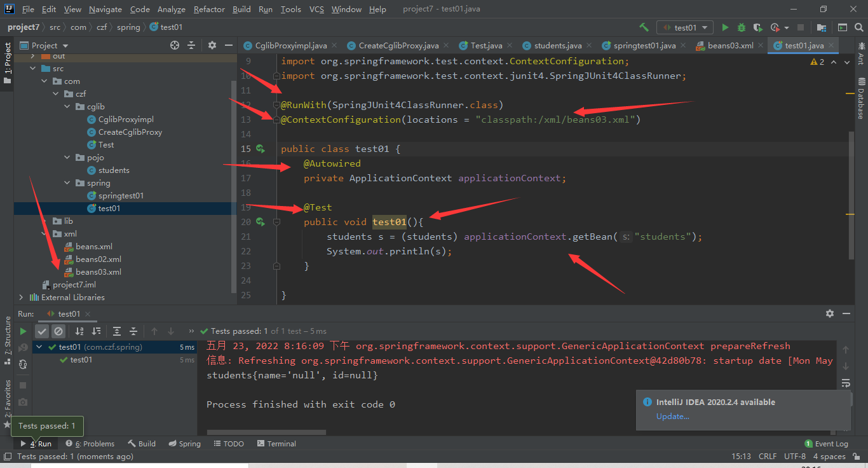The image size is (868, 468).
Task: Collapse the pojo package node
Action: tap(67, 158)
